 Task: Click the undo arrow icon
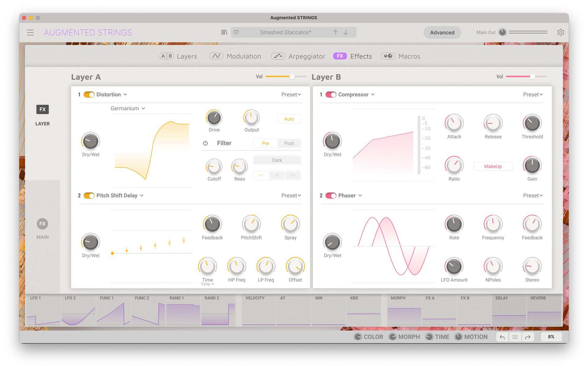(502, 337)
